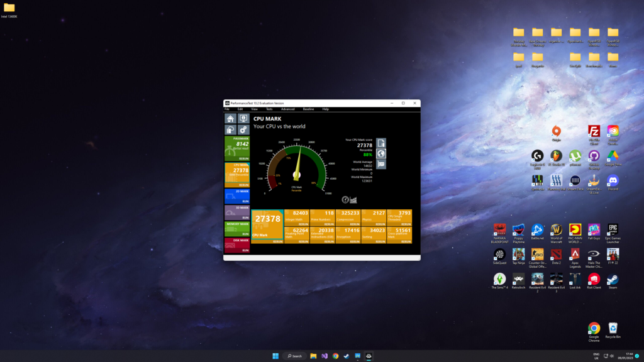
Task: Open the Help menu
Action: 326,109
